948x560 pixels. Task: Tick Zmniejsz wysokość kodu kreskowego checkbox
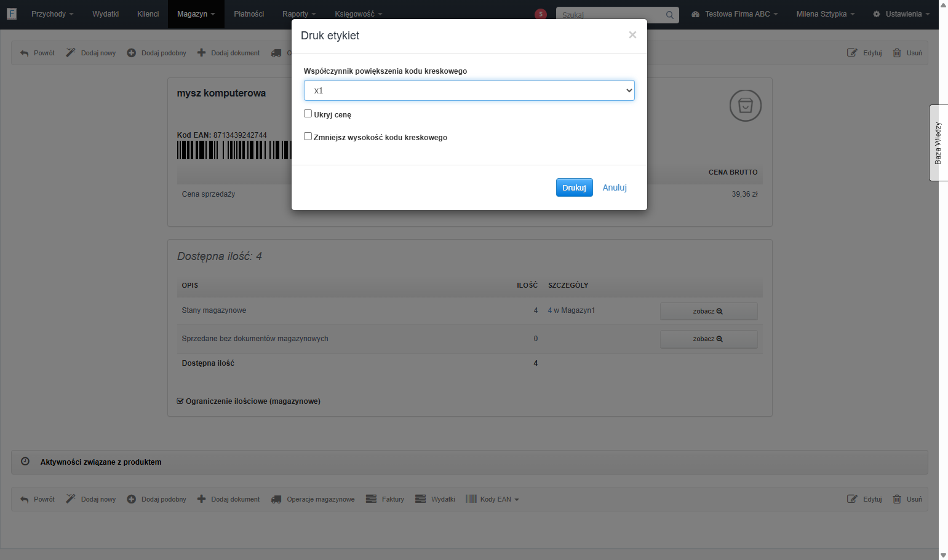pos(308,136)
